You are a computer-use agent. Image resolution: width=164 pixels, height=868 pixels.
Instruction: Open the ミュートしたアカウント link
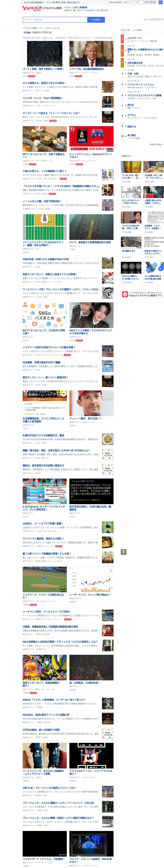(x=154, y=19)
